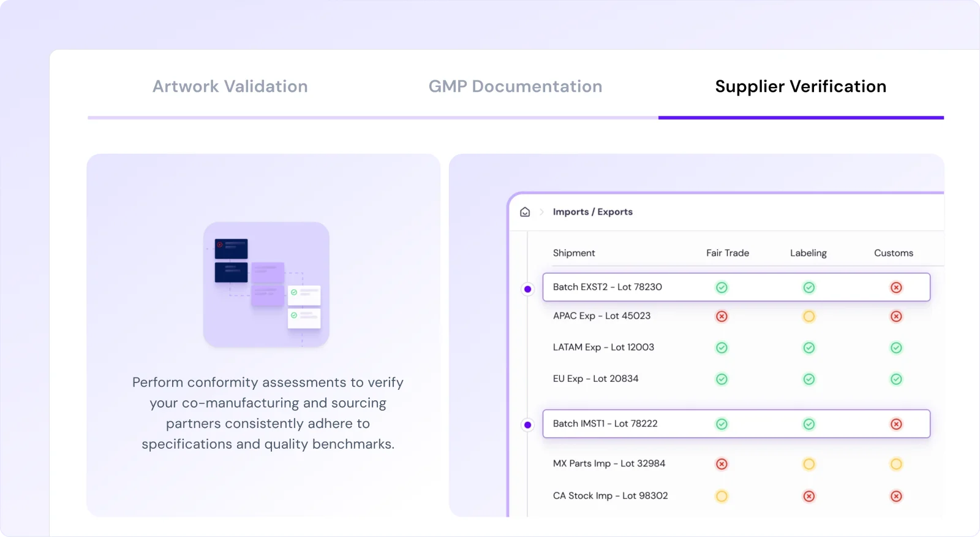Select APAC Exp - Lot 45023 row
The image size is (980, 537).
point(736,316)
